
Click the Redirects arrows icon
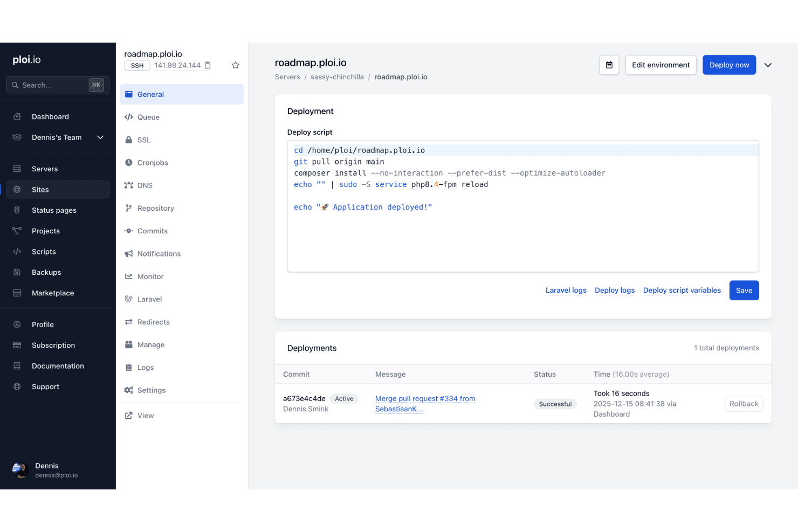click(129, 322)
